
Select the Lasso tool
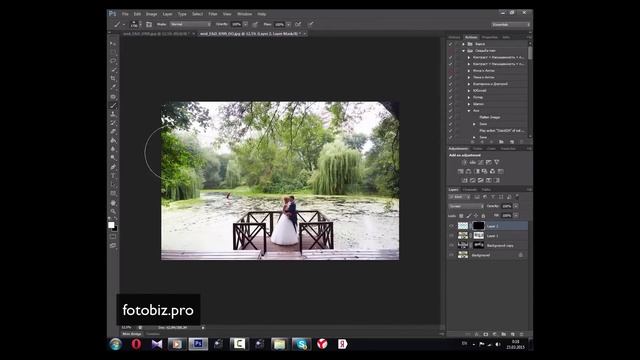coord(113,61)
